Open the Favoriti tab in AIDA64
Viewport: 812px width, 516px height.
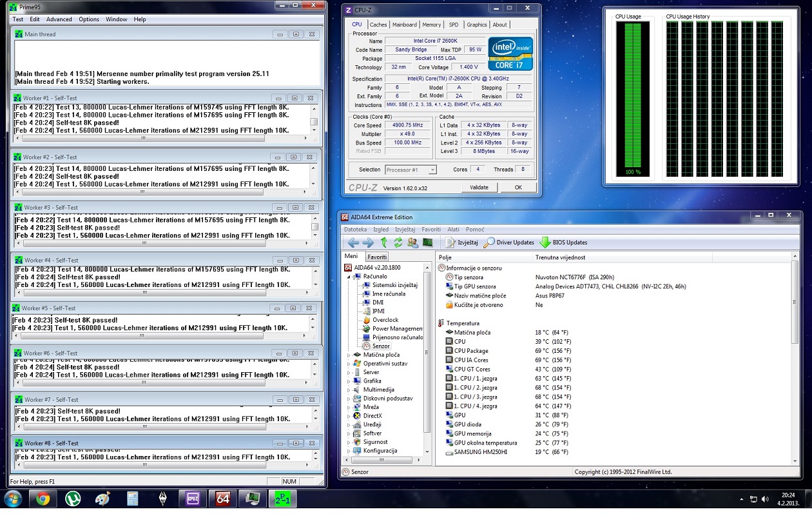[x=377, y=257]
